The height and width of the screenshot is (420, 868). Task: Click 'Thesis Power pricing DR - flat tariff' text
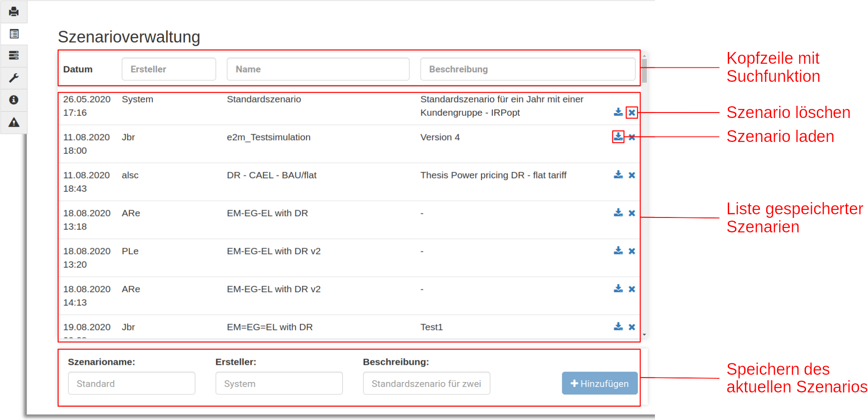tap(493, 175)
